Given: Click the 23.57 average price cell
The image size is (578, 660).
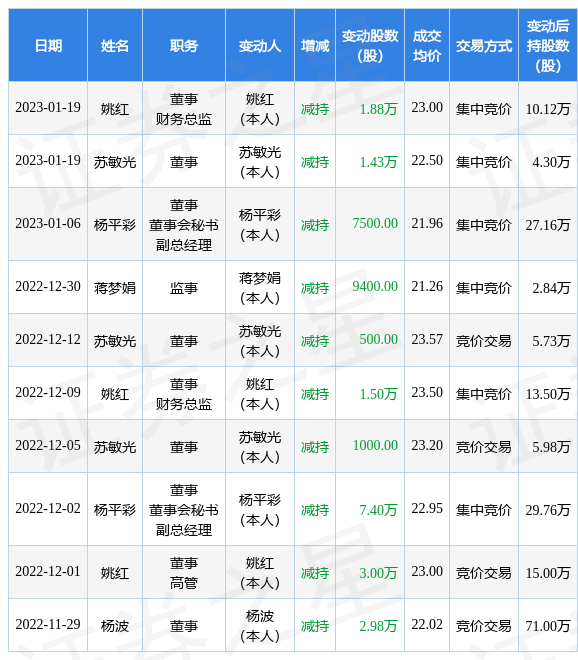Looking at the screenshot, I should point(427,340).
